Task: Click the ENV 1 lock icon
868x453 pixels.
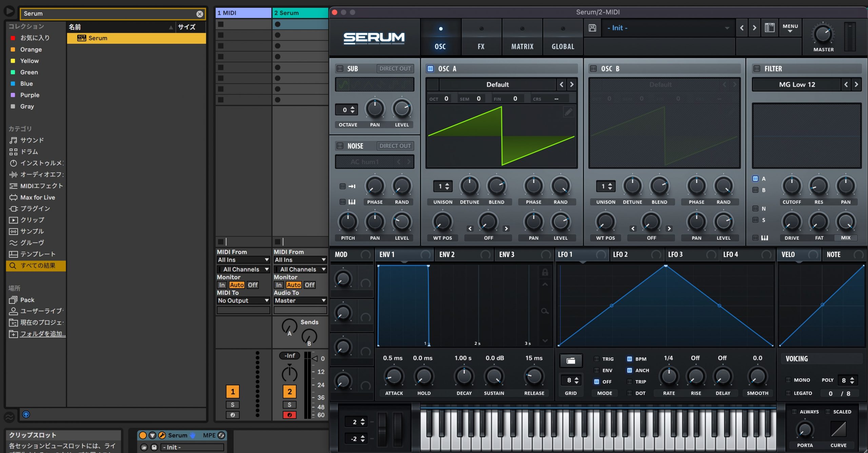Action: [x=545, y=272]
